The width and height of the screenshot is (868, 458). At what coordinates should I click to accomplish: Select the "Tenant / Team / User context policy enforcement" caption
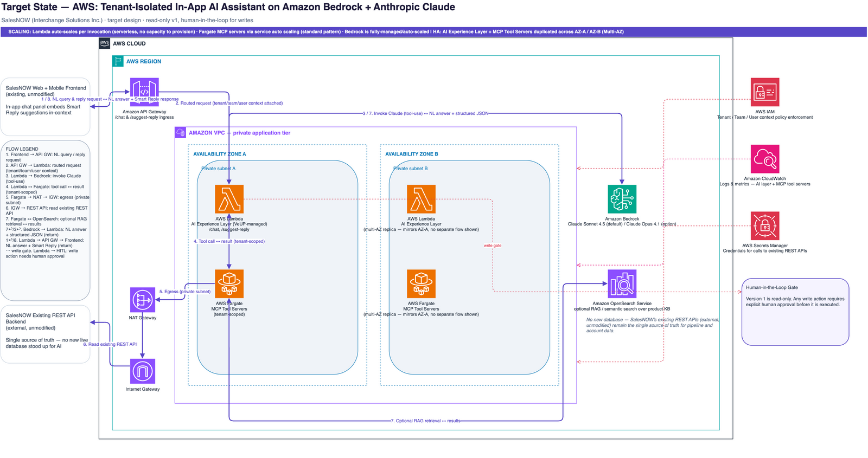point(765,117)
